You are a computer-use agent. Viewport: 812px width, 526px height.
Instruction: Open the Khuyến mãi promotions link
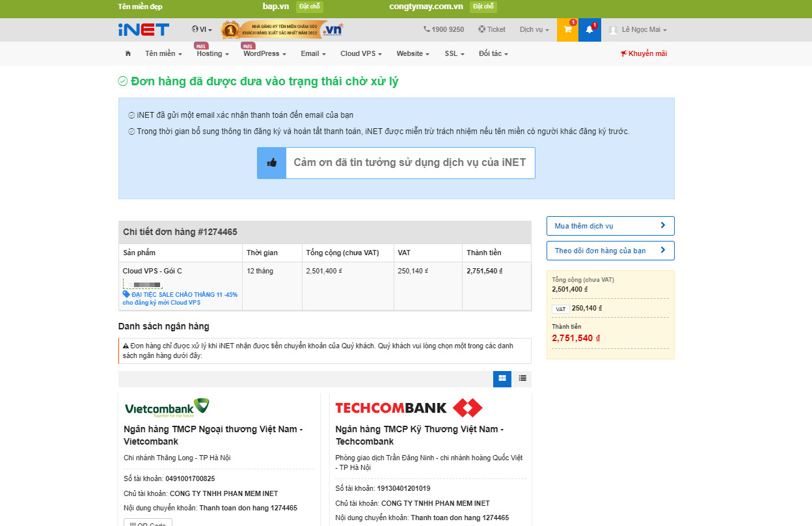pyautogui.click(x=643, y=53)
